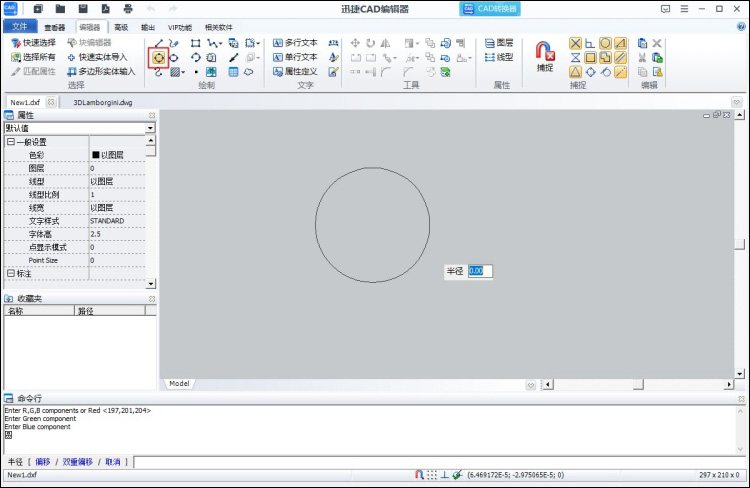This screenshot has width=750, height=488.
Task: Click the Open folder icon in the title bar
Action: [x=60, y=9]
